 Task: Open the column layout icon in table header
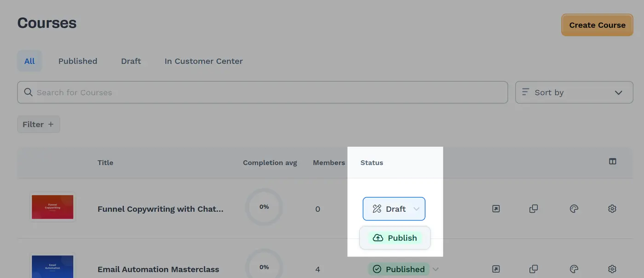612,162
